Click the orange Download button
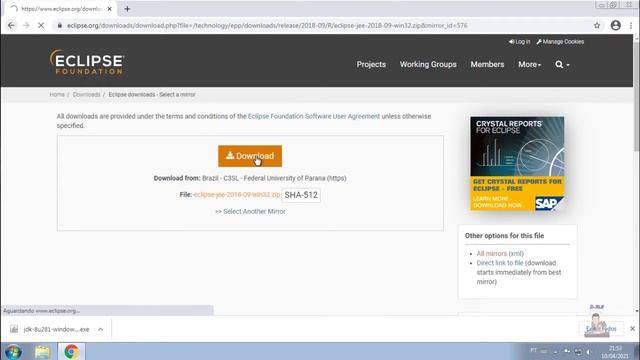640x360 pixels. 250,156
